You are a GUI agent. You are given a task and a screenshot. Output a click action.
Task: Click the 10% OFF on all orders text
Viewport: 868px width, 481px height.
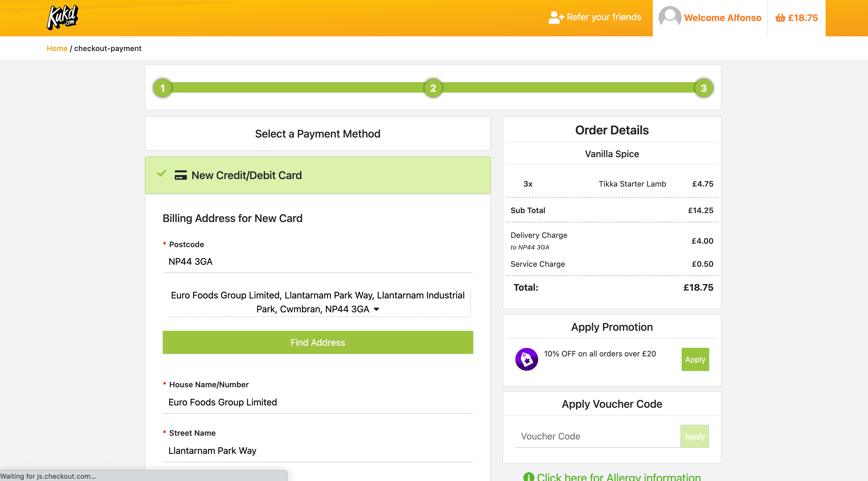(x=600, y=354)
